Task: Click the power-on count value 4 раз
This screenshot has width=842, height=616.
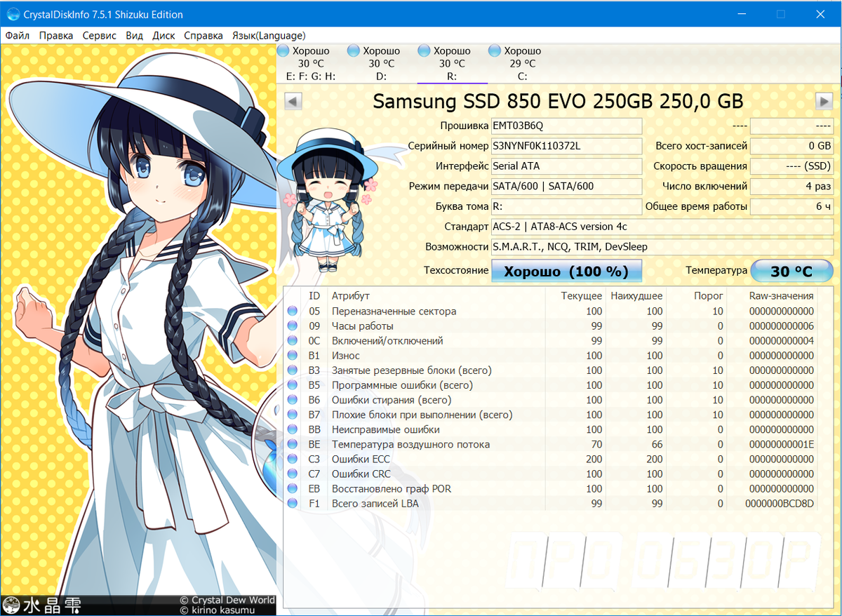Action: point(791,187)
